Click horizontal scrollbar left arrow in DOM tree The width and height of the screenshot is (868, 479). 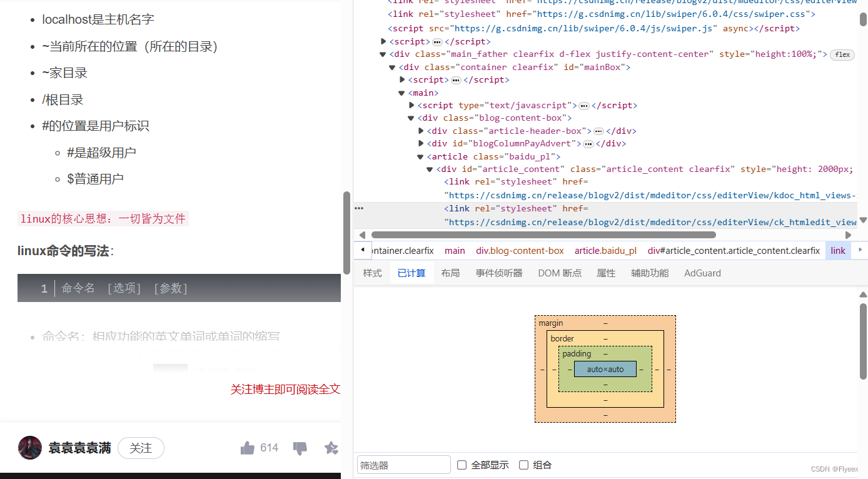click(x=363, y=235)
